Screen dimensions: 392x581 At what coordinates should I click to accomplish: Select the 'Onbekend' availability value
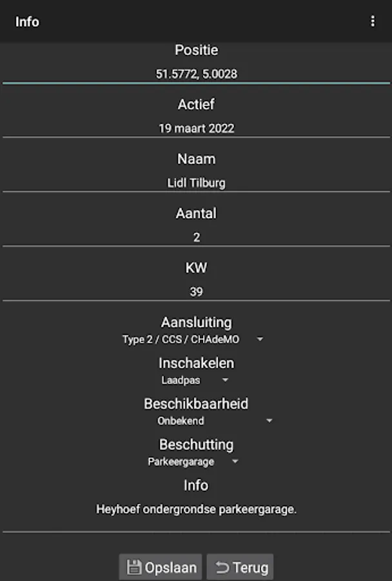(181, 421)
